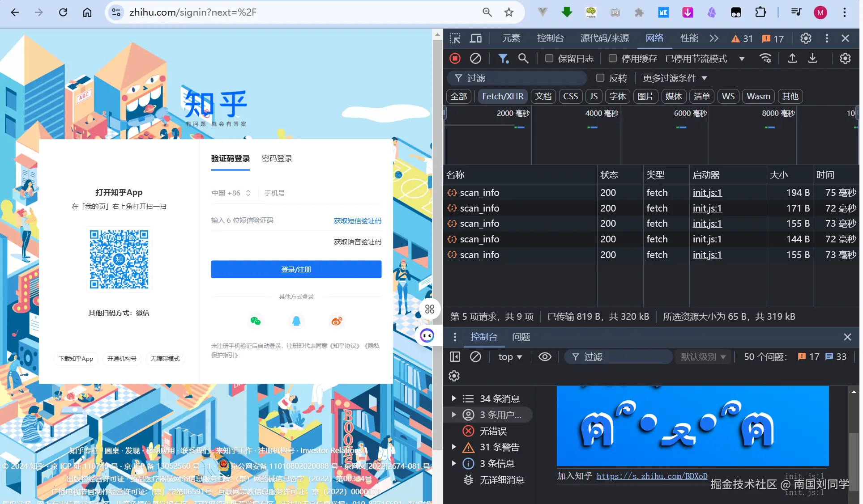This screenshot has height=504, width=863.
Task: Open network conditions wifi icon
Action: pyautogui.click(x=765, y=59)
